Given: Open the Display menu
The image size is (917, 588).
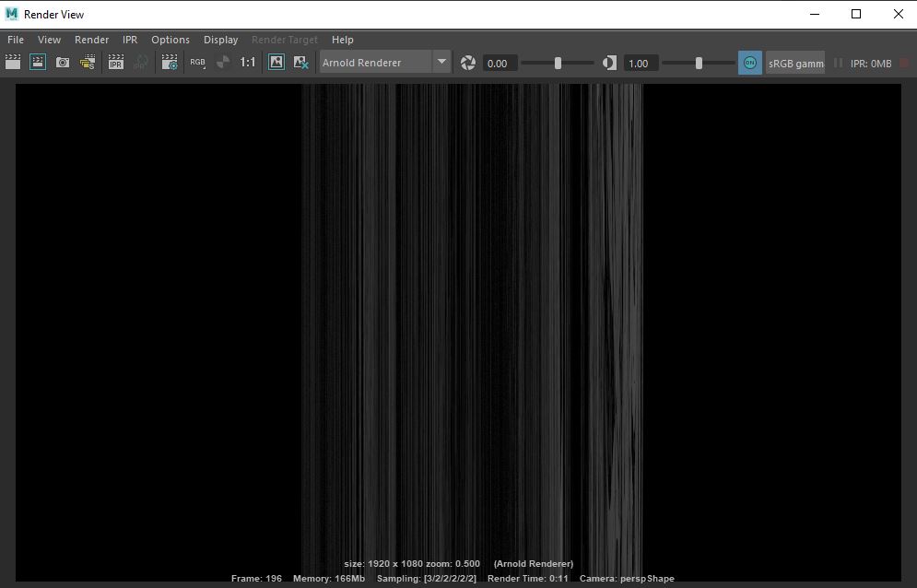Looking at the screenshot, I should pyautogui.click(x=220, y=40).
